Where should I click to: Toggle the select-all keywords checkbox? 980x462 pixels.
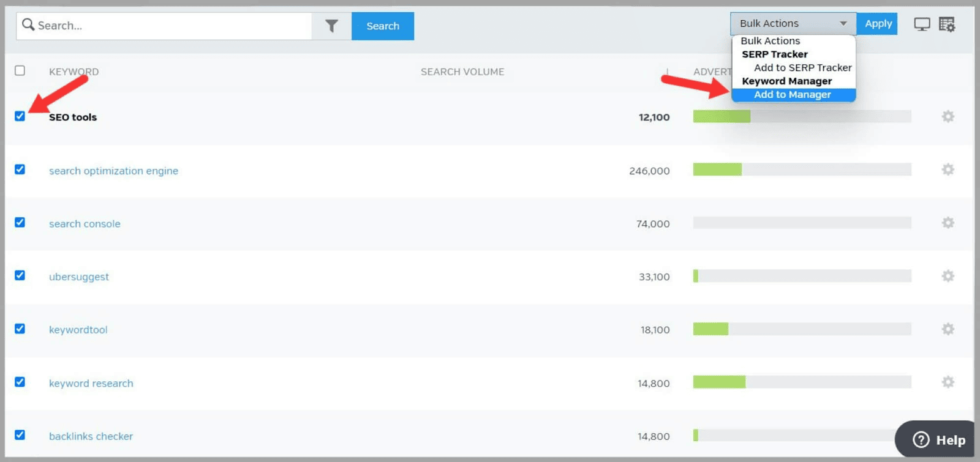(20, 71)
